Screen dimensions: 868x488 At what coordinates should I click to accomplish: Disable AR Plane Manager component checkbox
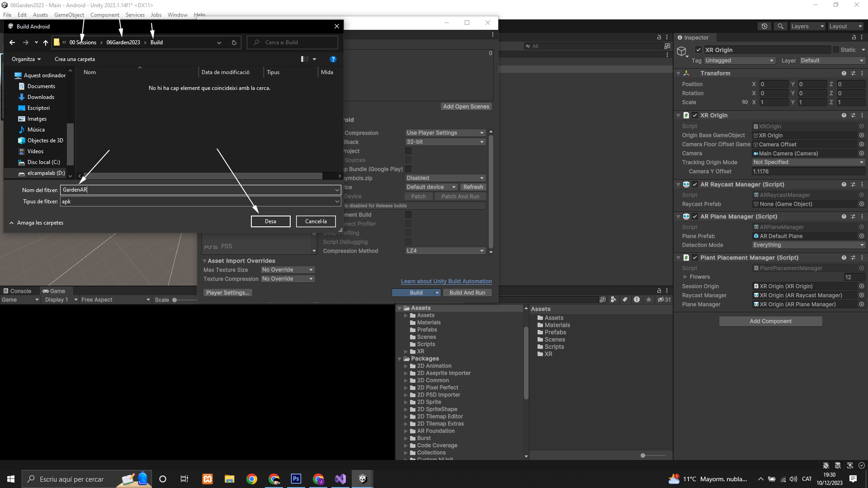point(695,216)
